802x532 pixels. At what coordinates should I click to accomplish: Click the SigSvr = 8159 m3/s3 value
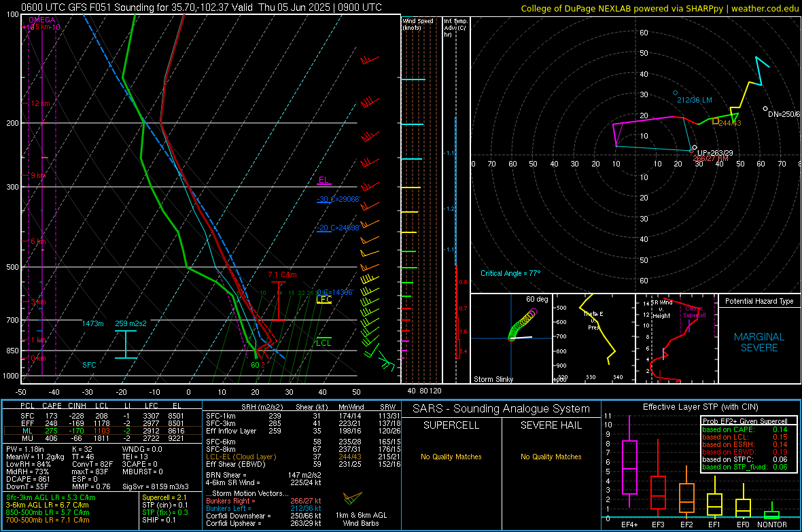tap(156, 486)
